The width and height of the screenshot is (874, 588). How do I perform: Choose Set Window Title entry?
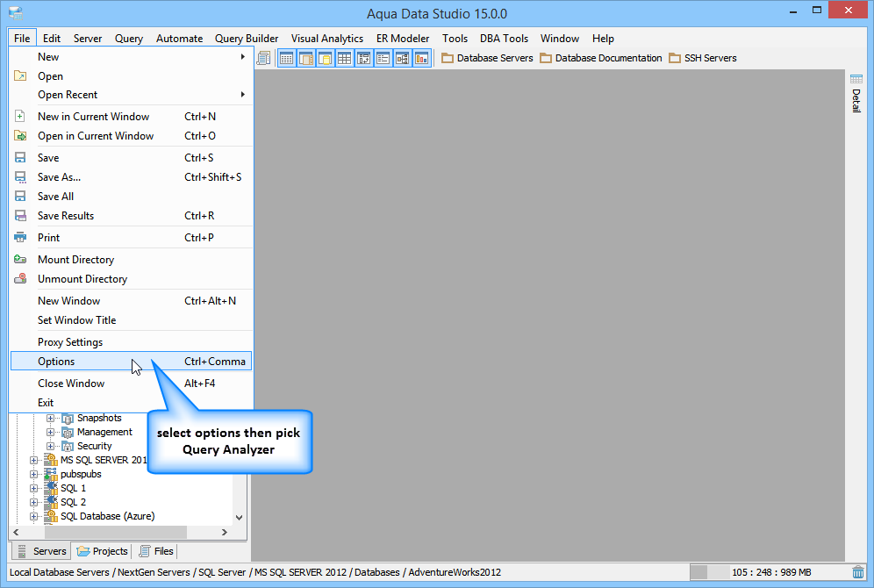(131, 320)
